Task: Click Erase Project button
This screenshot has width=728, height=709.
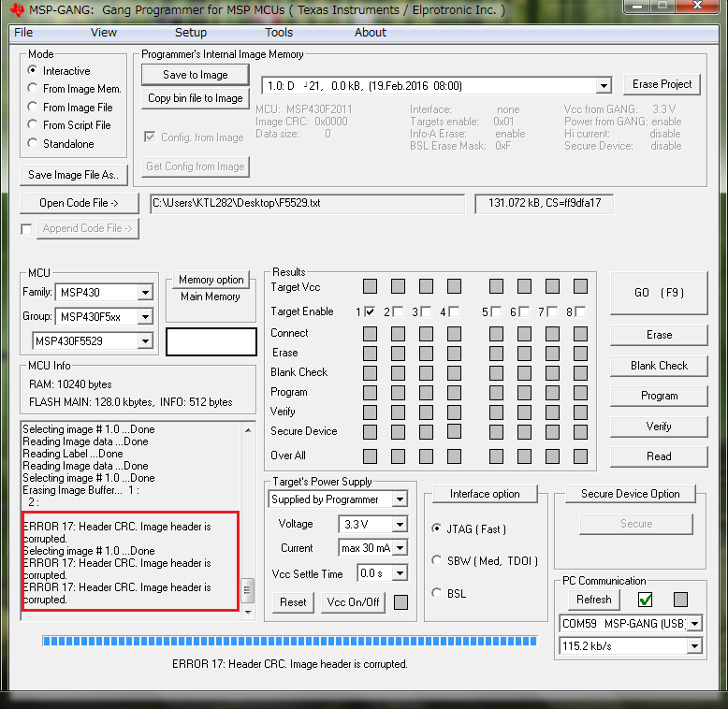Action: pos(662,84)
